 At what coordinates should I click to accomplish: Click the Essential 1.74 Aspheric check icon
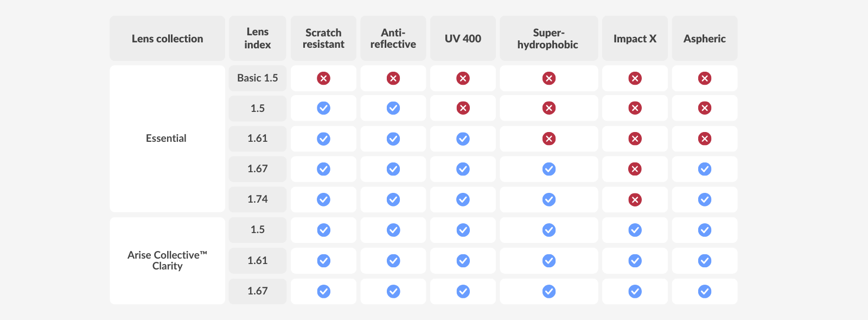[x=705, y=199]
